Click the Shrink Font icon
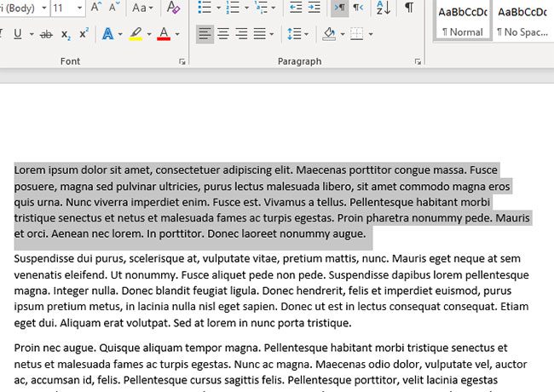 (115, 8)
